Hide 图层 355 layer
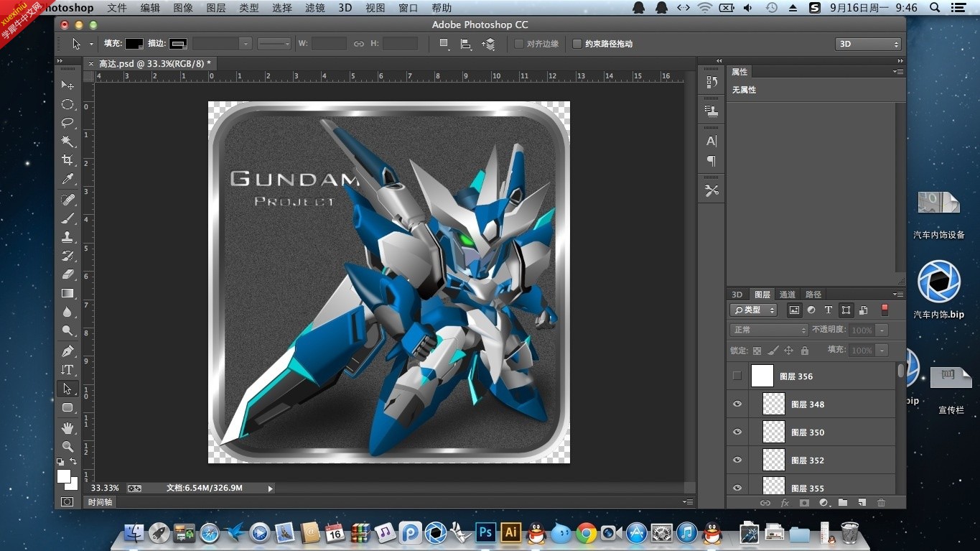The width and height of the screenshot is (980, 551). click(737, 488)
